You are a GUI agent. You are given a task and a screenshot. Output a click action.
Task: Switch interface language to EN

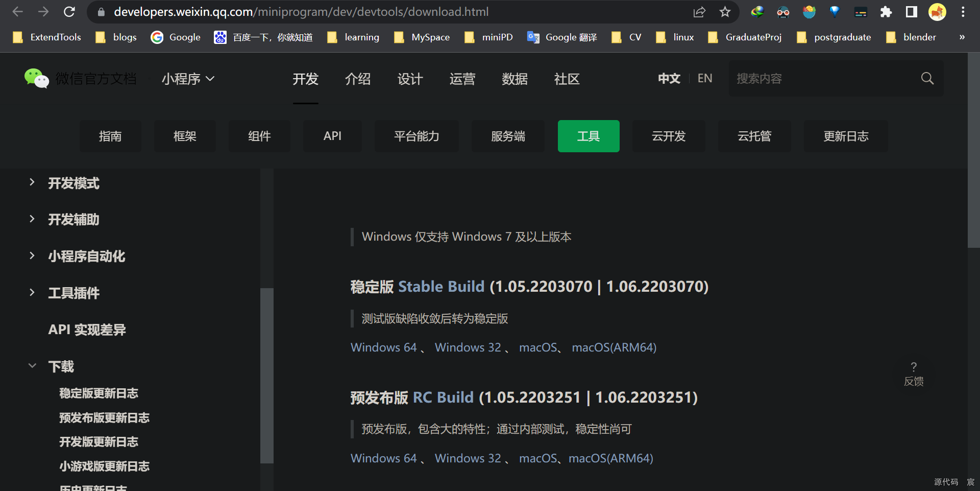[x=705, y=78]
